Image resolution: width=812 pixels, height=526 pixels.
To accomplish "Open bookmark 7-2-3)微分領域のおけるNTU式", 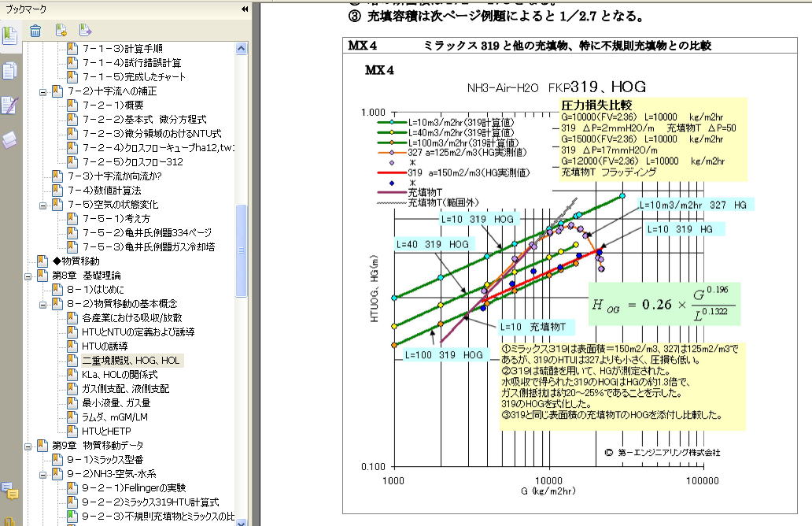I will click(x=152, y=134).
